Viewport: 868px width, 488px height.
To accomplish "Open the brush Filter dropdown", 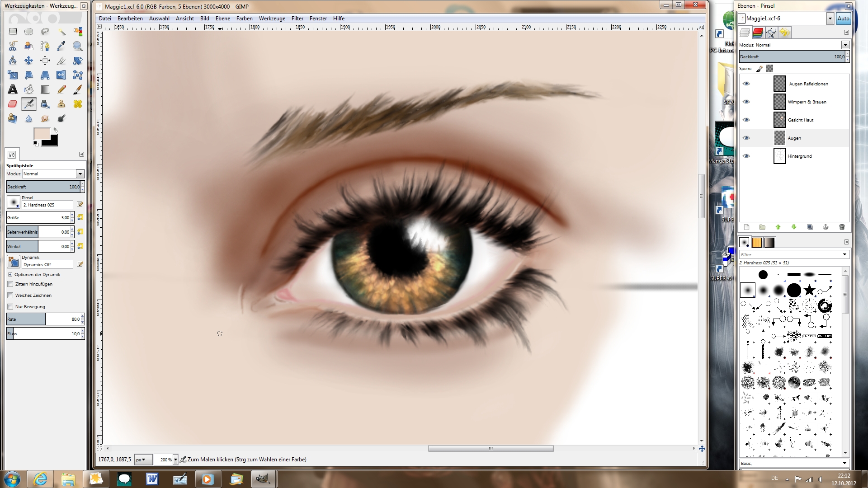I will coord(844,255).
